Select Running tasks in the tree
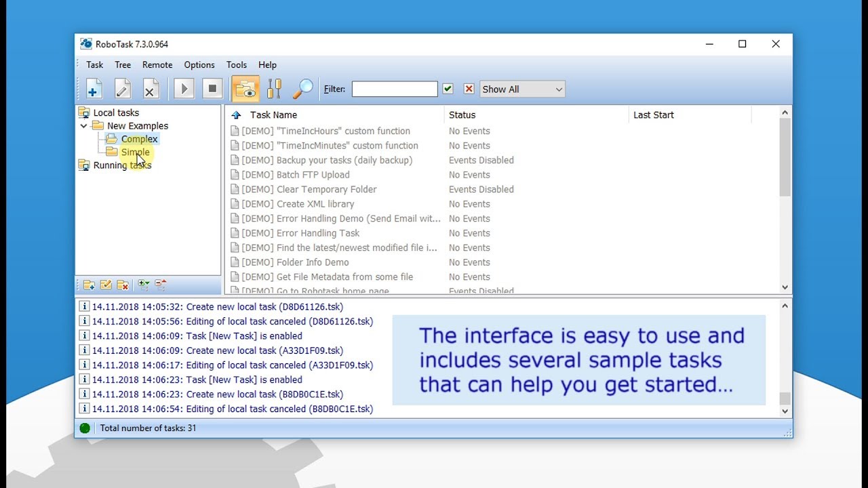 click(122, 165)
